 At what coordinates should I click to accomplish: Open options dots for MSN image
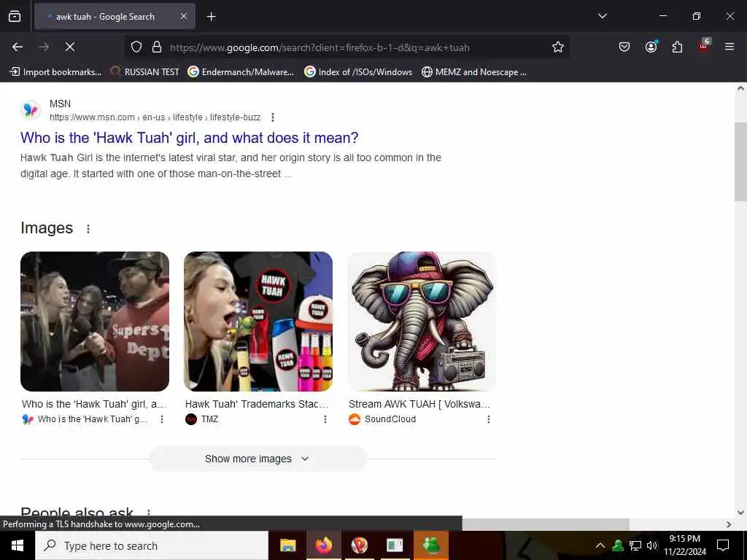[162, 419]
